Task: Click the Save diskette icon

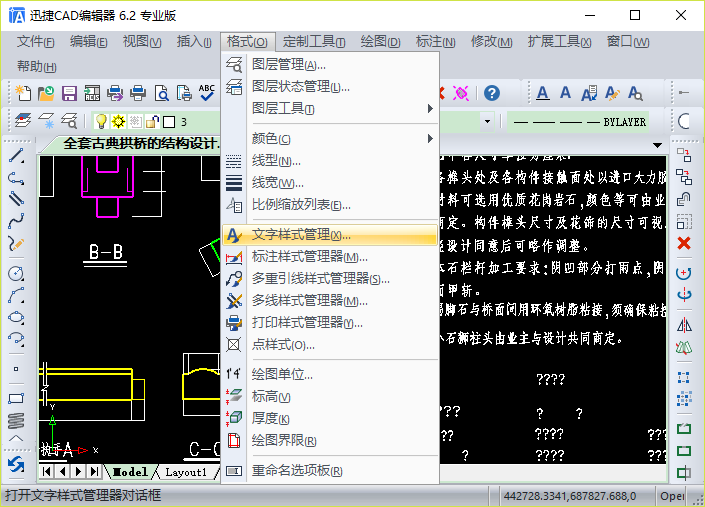Action: pos(69,93)
